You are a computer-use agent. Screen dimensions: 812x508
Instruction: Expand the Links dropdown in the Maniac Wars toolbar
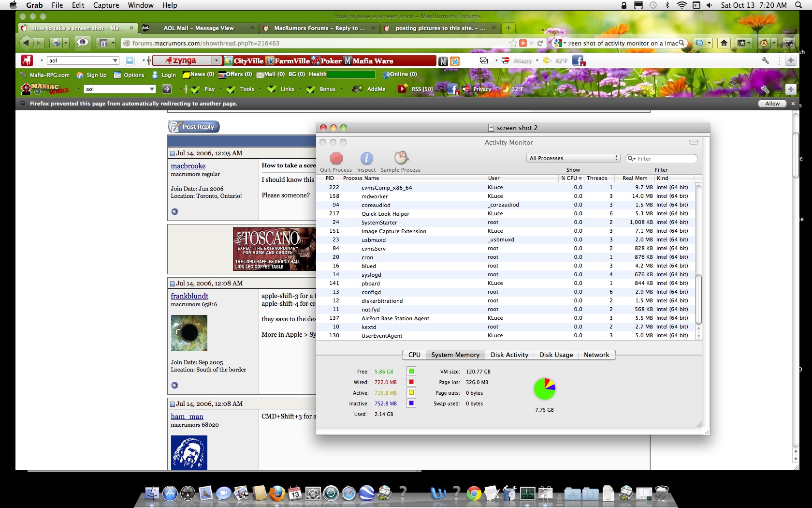click(300, 89)
